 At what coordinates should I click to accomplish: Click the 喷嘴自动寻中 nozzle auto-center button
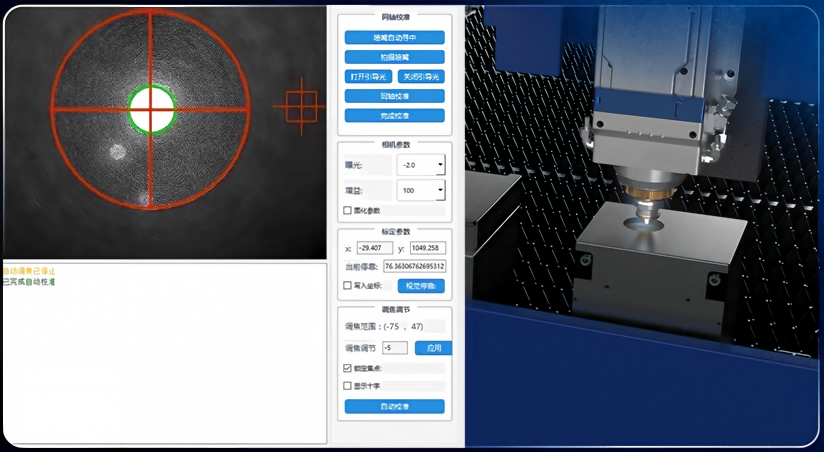pos(395,38)
